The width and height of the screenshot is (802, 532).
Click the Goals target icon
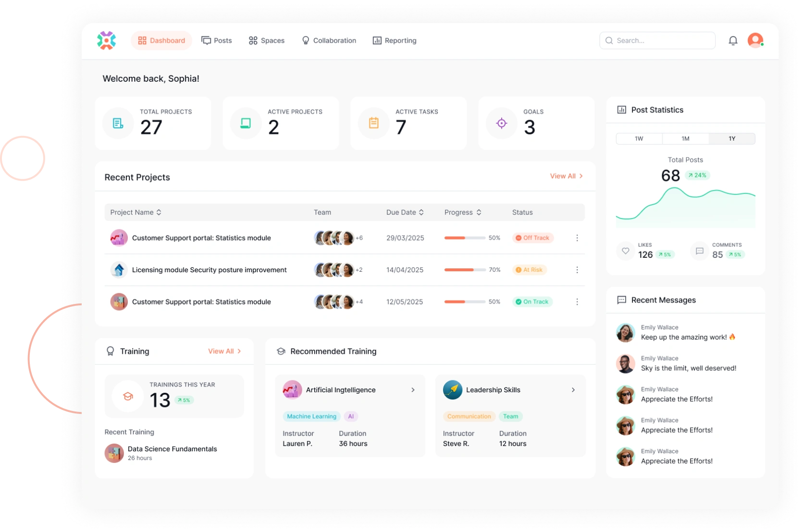tap(501, 123)
